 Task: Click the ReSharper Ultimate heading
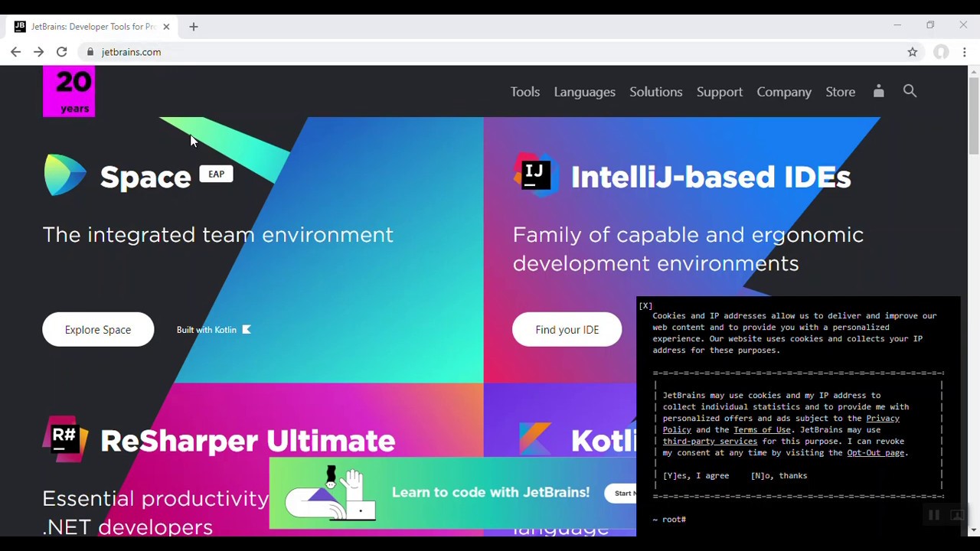248,442
